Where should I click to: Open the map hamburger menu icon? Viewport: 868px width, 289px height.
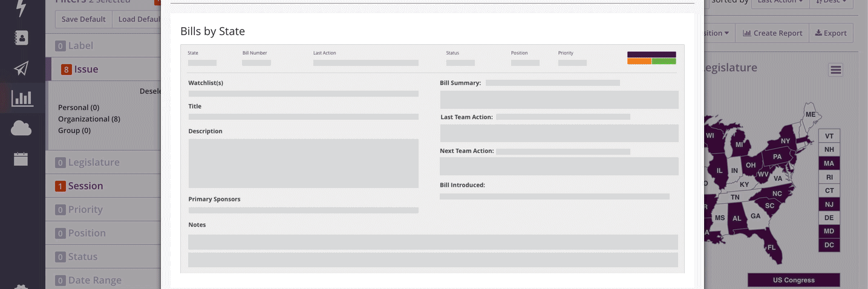835,70
